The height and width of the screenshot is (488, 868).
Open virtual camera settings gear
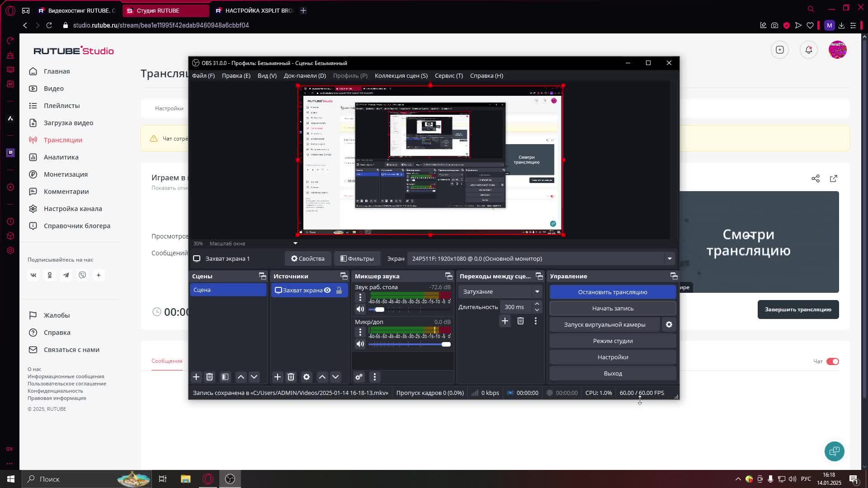pos(669,324)
